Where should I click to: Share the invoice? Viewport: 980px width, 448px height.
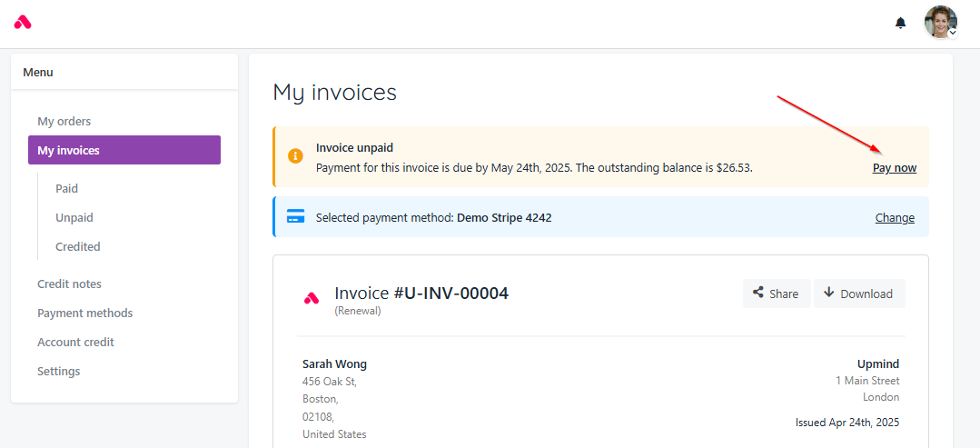777,294
